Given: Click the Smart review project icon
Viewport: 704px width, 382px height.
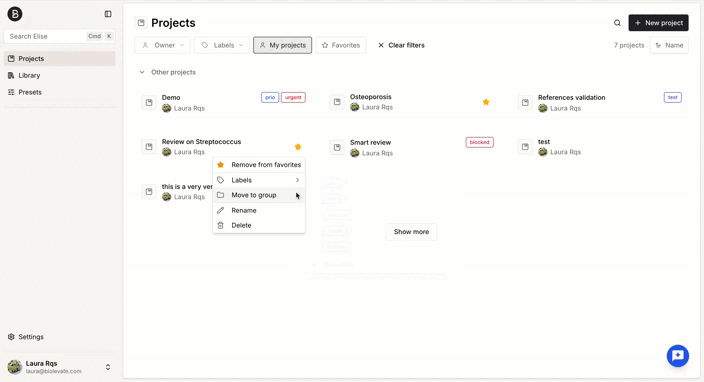Looking at the screenshot, I should (x=337, y=147).
